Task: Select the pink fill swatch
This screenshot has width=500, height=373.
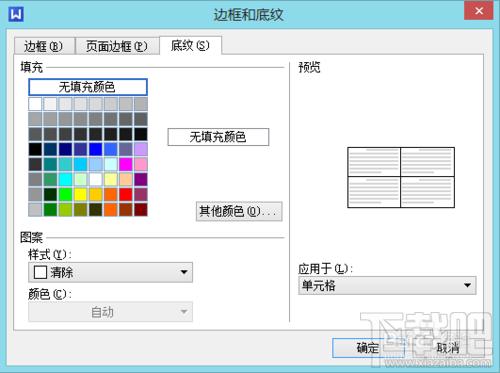Action: 141,164
